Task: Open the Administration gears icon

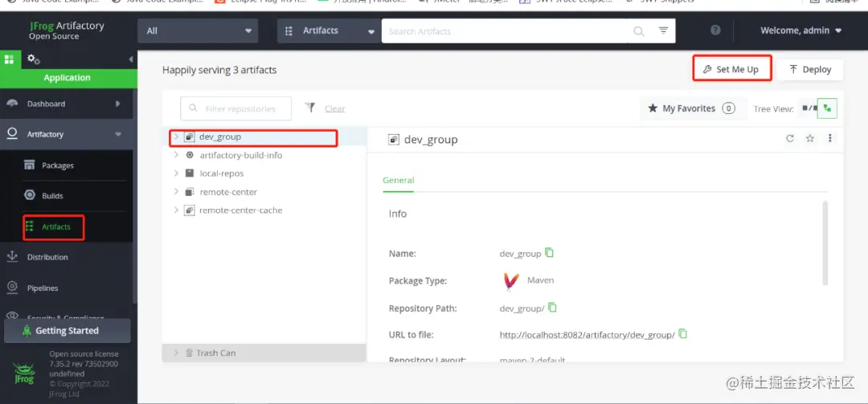Action: [x=34, y=59]
